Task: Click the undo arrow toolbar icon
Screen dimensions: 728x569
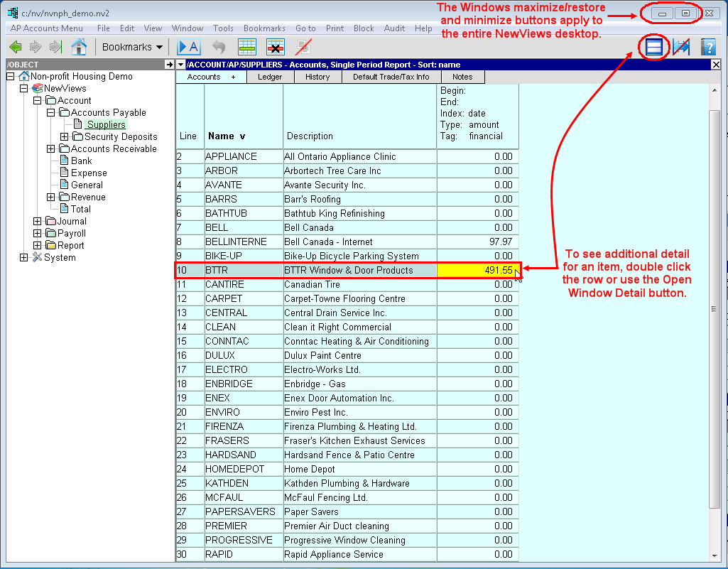Action: (x=219, y=47)
